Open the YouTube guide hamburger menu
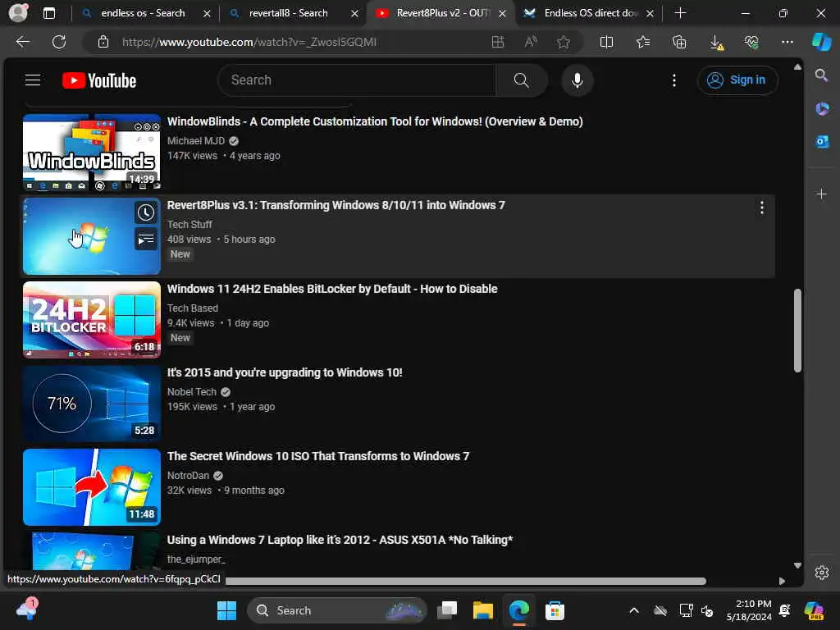Image resolution: width=840 pixels, height=630 pixels. click(x=33, y=80)
